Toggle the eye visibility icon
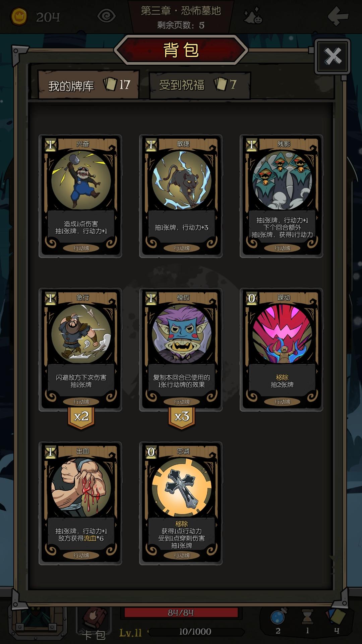The image size is (362, 644). [106, 16]
